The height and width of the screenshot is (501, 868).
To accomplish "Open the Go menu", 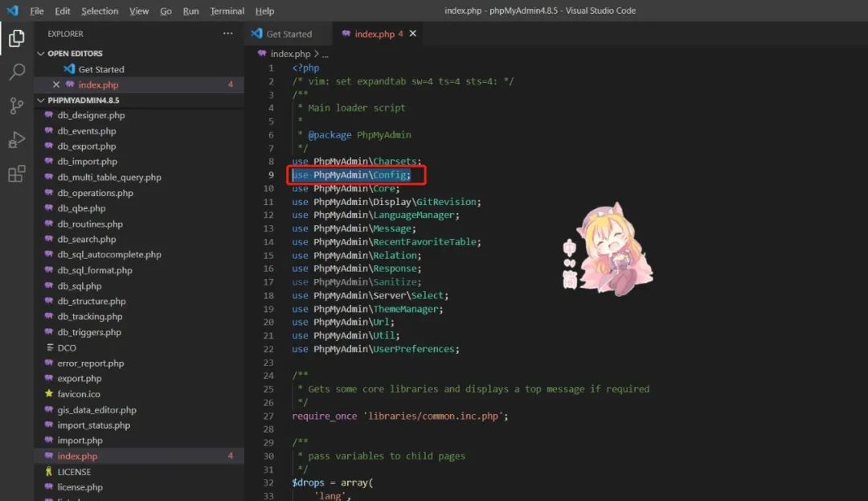I will click(x=166, y=11).
